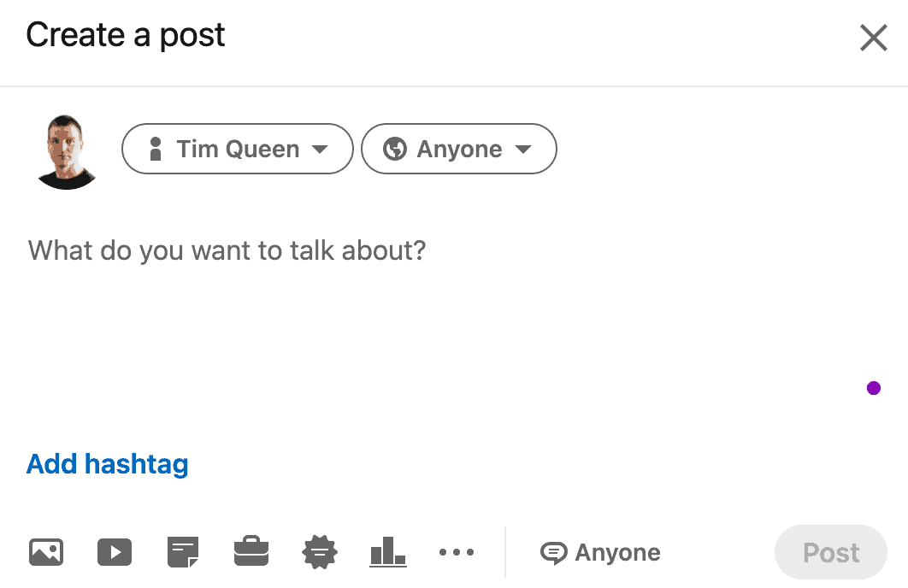The height and width of the screenshot is (588, 908).
Task: Expand the Anyone visibility dropdown at top
Action: tap(459, 150)
